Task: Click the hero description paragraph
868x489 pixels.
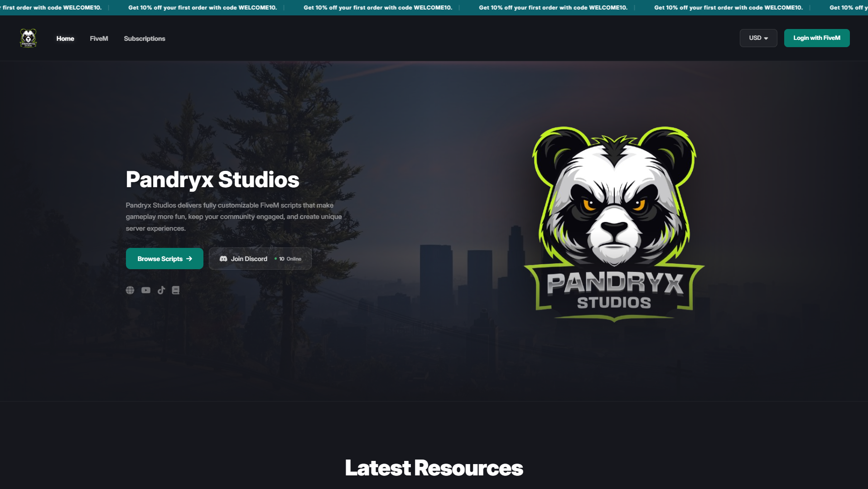Action: pyautogui.click(x=234, y=217)
